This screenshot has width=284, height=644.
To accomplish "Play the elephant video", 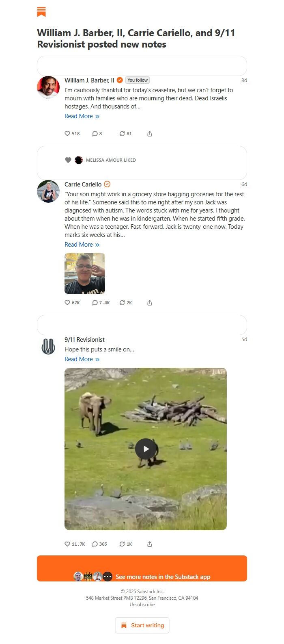I will coord(145,449).
